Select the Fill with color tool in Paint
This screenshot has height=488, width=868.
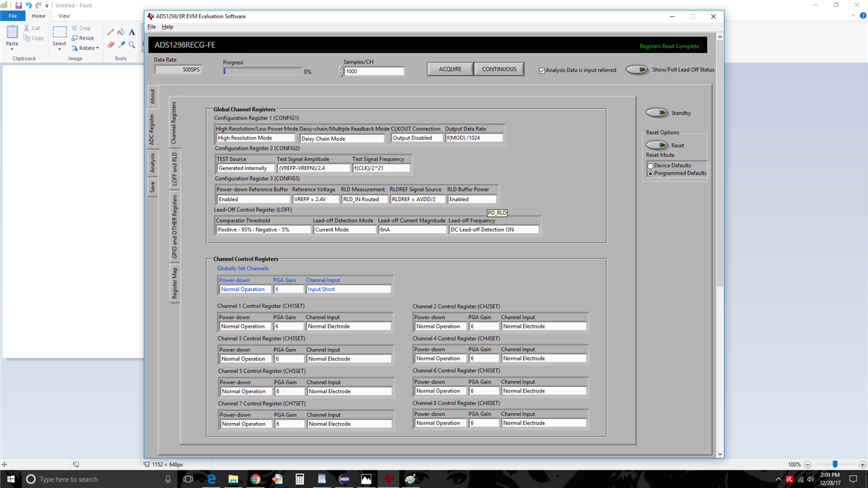tap(121, 32)
